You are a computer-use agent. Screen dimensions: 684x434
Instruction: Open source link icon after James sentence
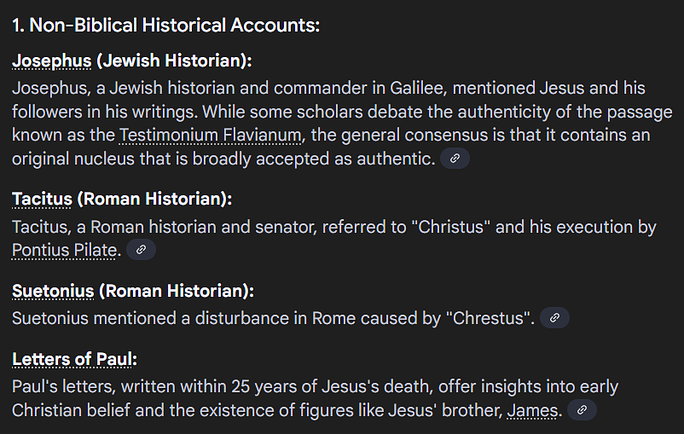(x=581, y=410)
